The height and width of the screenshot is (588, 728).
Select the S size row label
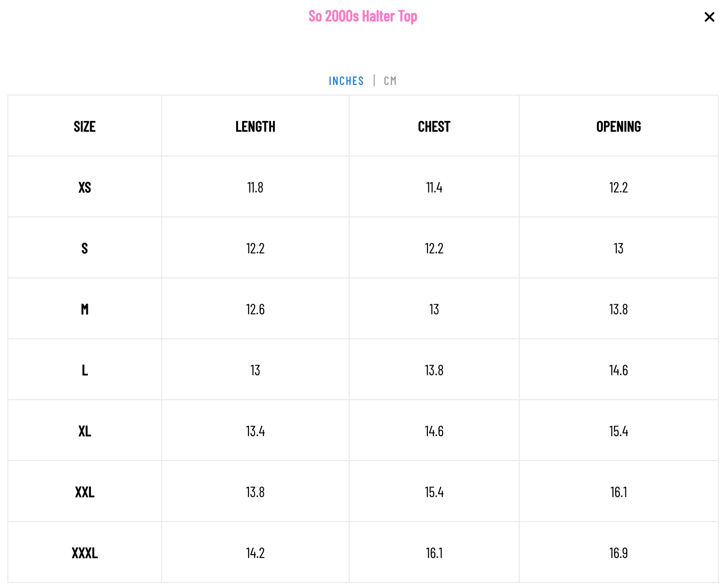pyautogui.click(x=85, y=248)
